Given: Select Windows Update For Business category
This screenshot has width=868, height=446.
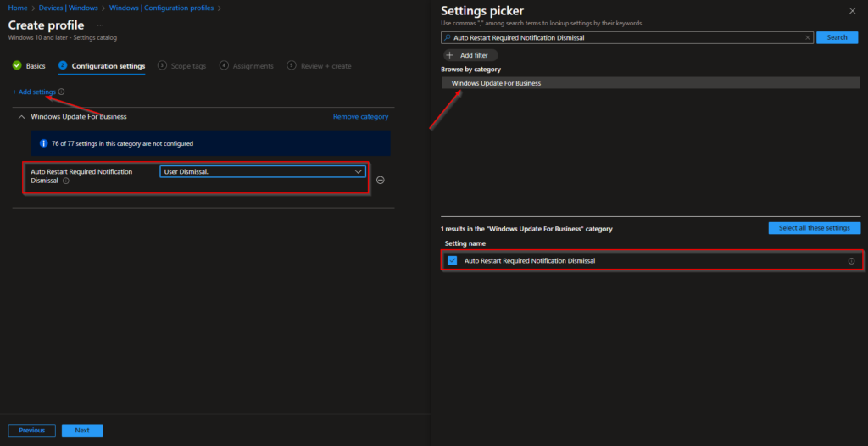Looking at the screenshot, I should [x=650, y=83].
